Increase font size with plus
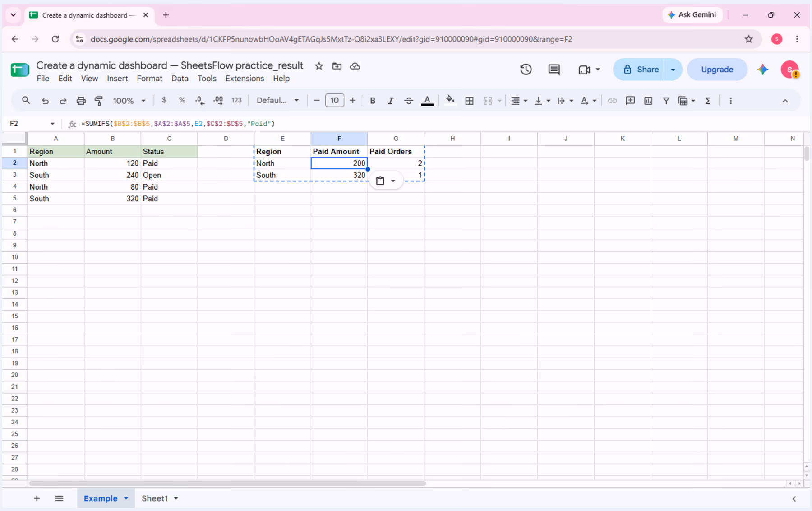 (x=352, y=100)
